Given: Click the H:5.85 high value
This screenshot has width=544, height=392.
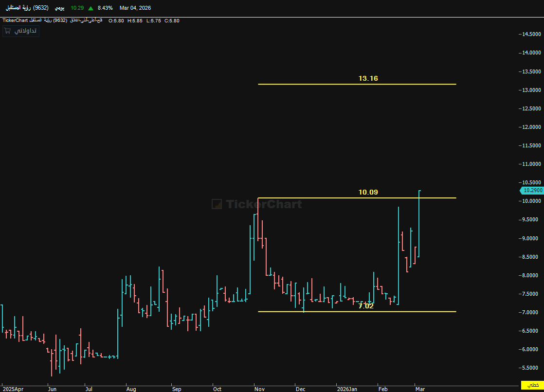Looking at the screenshot, I should point(135,21).
